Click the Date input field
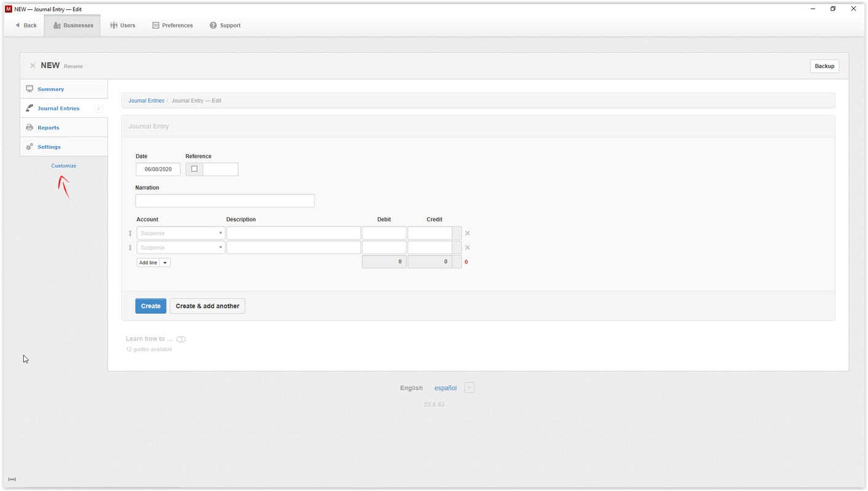 [x=158, y=169]
